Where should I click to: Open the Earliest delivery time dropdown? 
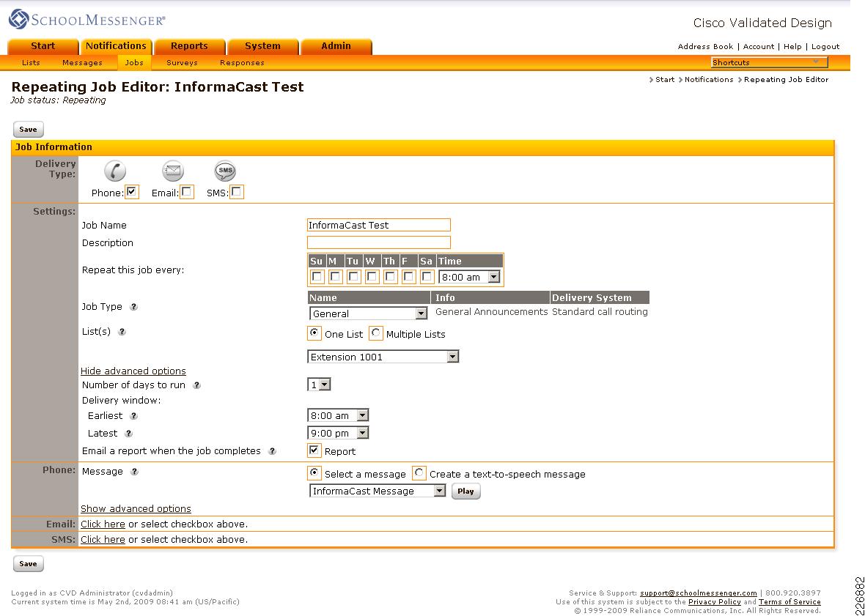338,415
